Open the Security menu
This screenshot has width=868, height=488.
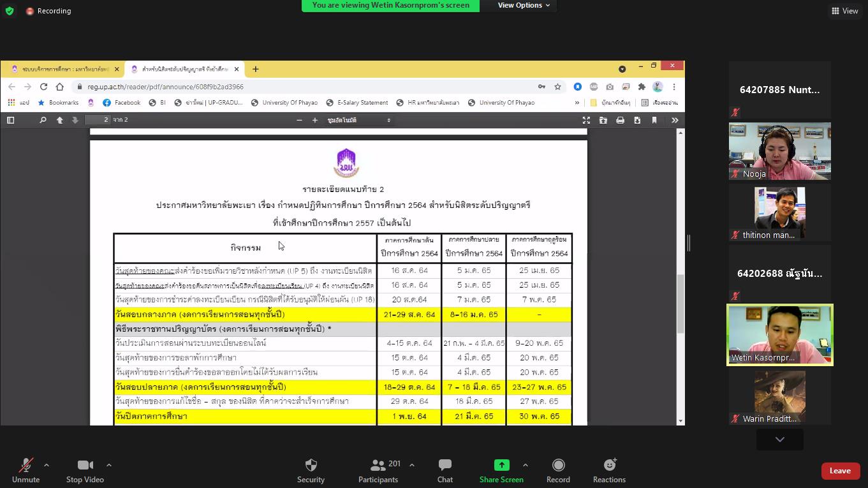pos(311,470)
